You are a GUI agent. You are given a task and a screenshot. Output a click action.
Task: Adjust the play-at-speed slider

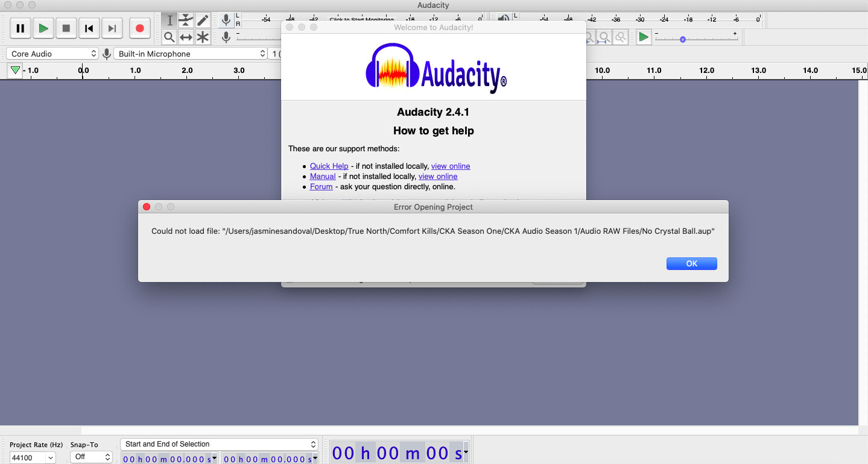[x=682, y=39]
